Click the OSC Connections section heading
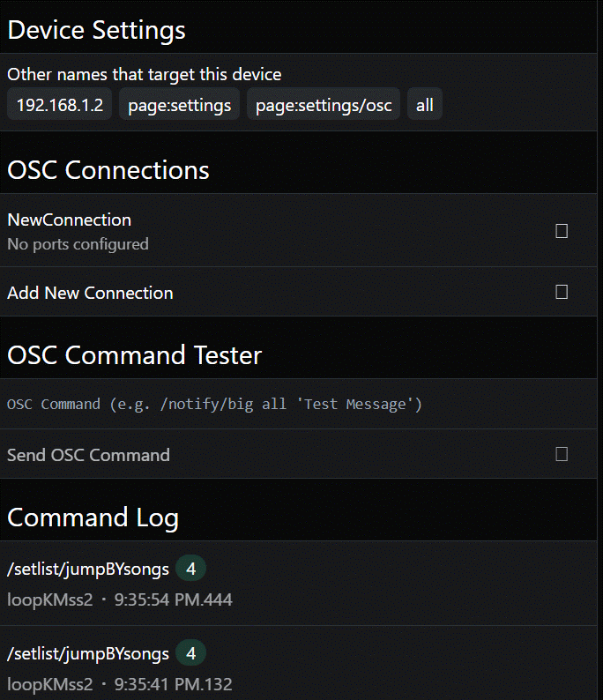This screenshot has width=603, height=700. [108, 169]
